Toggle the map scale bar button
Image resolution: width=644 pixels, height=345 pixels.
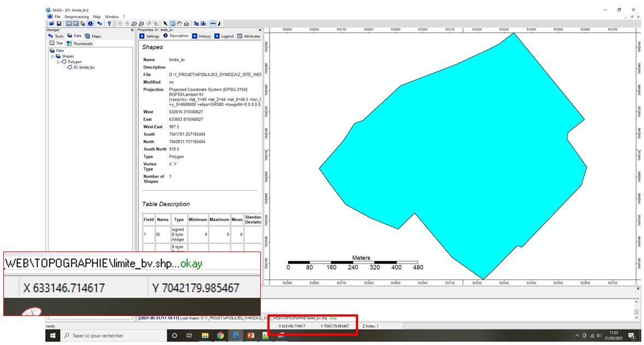tap(213, 24)
